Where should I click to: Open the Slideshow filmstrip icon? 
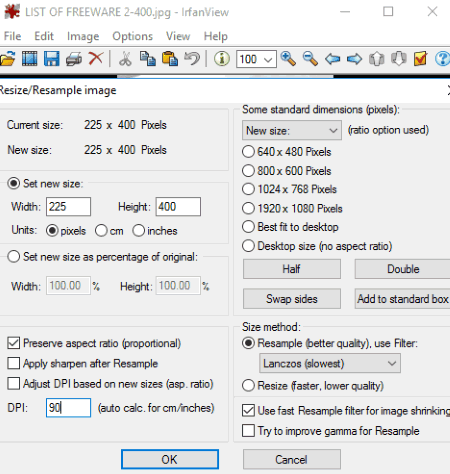pyautogui.click(x=30, y=59)
